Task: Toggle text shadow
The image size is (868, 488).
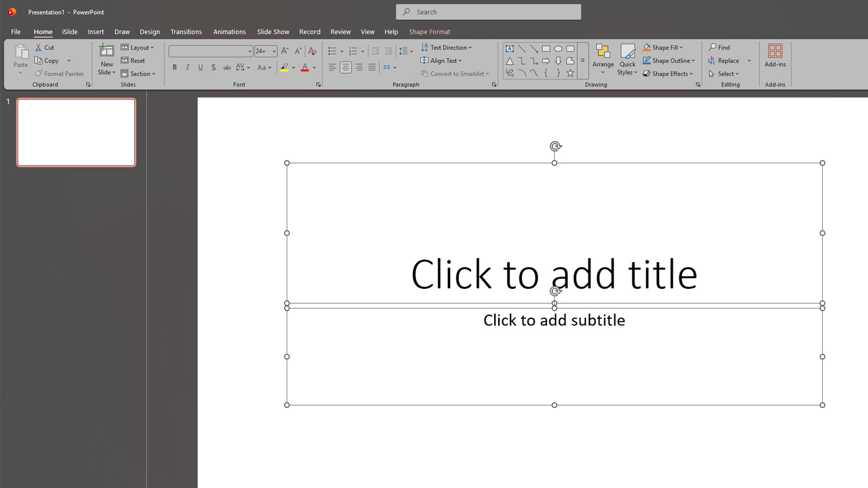Action: coord(214,67)
